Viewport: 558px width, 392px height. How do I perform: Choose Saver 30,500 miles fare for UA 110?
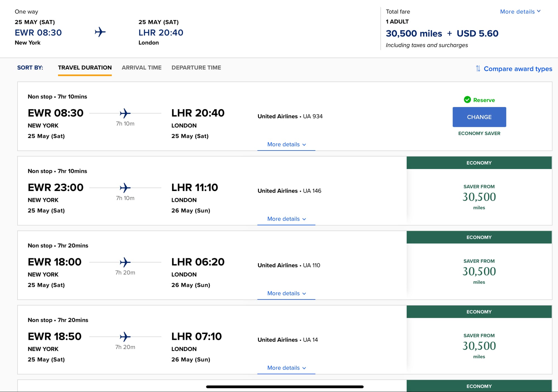click(x=479, y=271)
